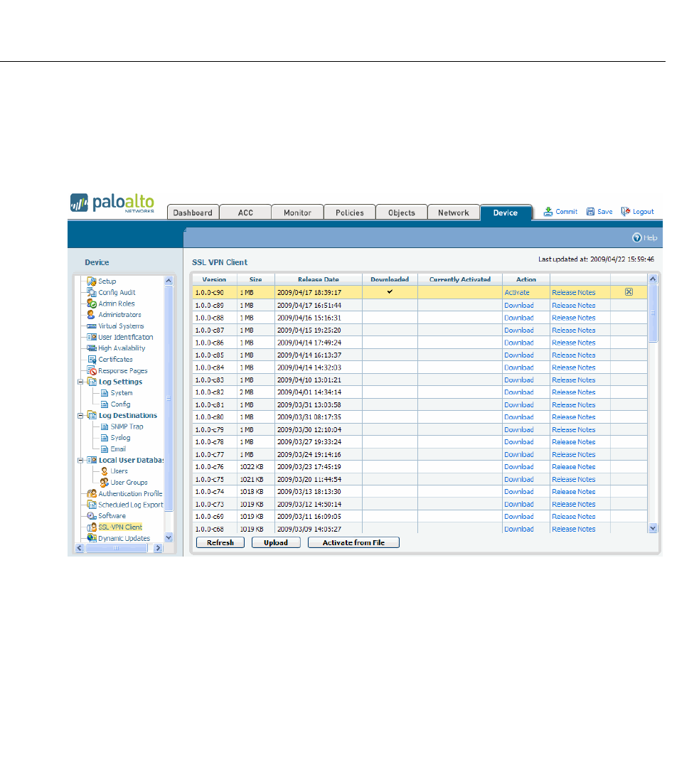
Task: Click the Save disk icon
Action: pyautogui.click(x=590, y=212)
